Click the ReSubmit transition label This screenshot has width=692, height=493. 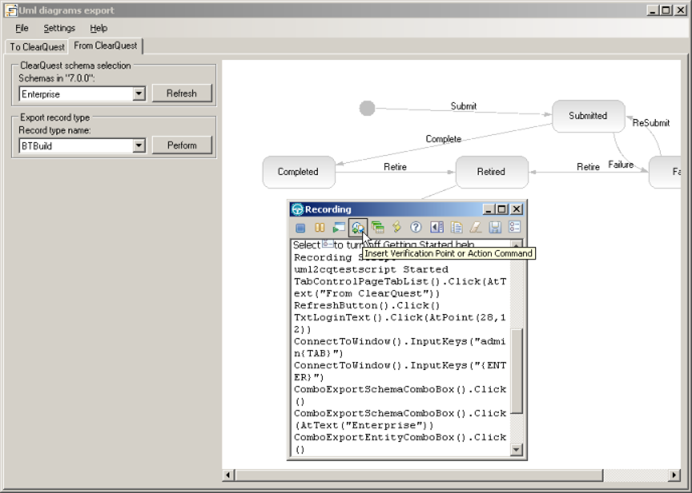(x=651, y=123)
